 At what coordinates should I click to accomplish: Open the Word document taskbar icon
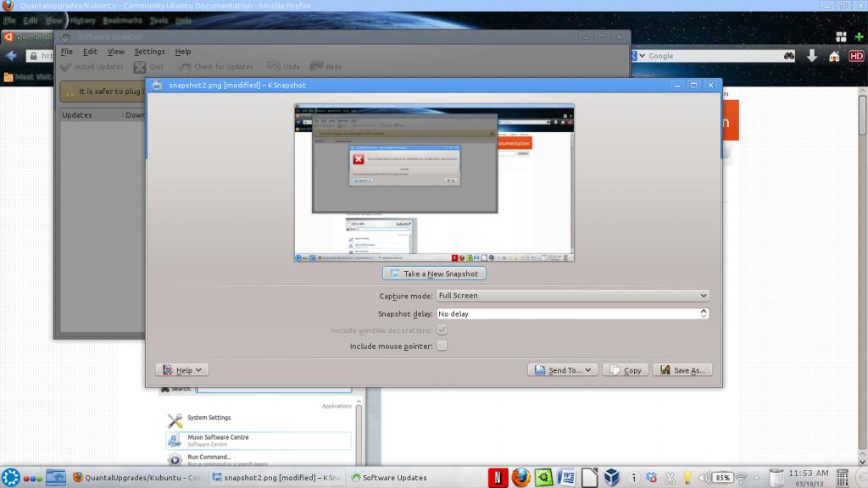(566, 478)
